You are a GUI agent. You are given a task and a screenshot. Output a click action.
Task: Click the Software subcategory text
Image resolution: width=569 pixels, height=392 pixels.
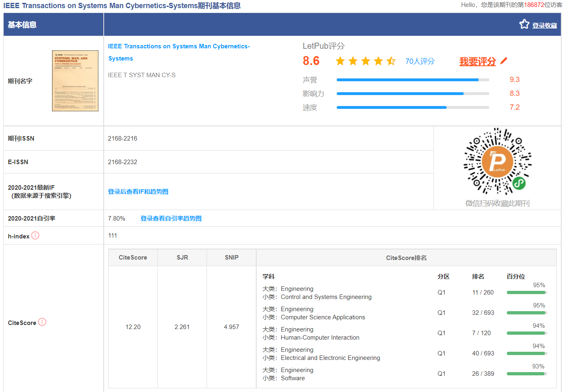click(293, 378)
